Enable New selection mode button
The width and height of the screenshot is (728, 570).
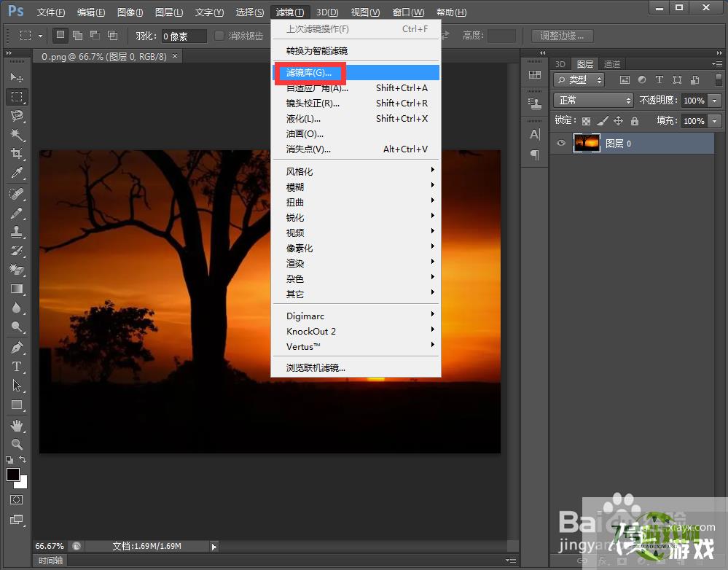(60, 35)
